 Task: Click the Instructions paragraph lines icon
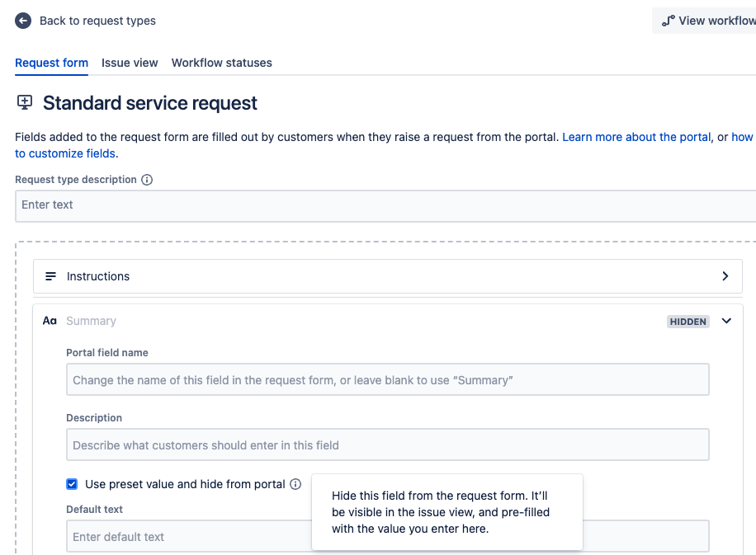click(51, 276)
